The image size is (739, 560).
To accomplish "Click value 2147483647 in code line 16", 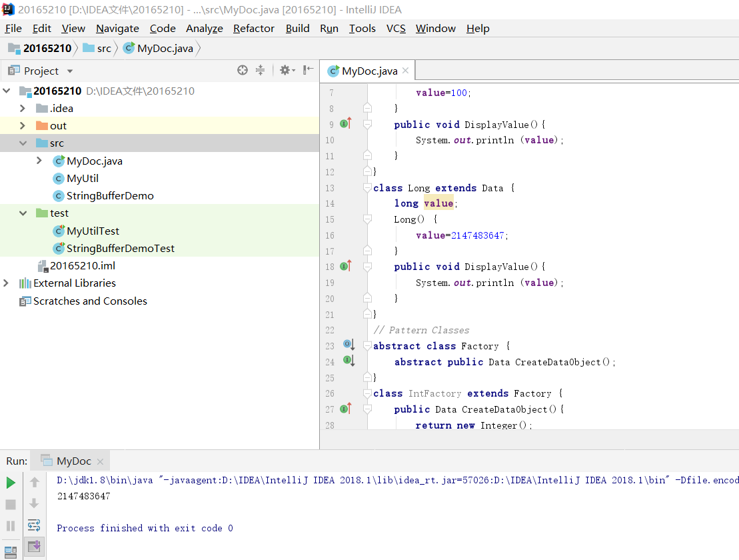I will [x=477, y=235].
